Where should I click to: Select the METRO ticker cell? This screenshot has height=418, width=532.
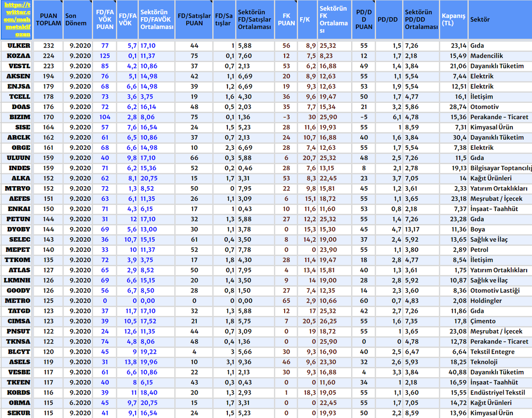(x=17, y=301)
